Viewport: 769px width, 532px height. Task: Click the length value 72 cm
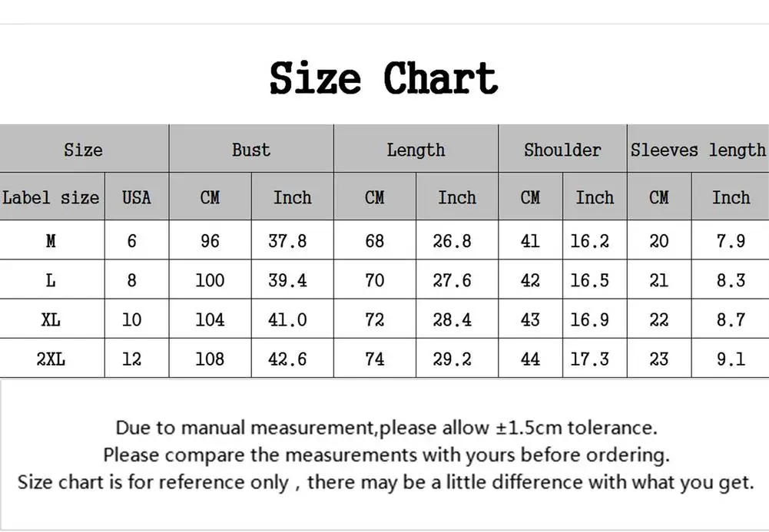click(374, 319)
